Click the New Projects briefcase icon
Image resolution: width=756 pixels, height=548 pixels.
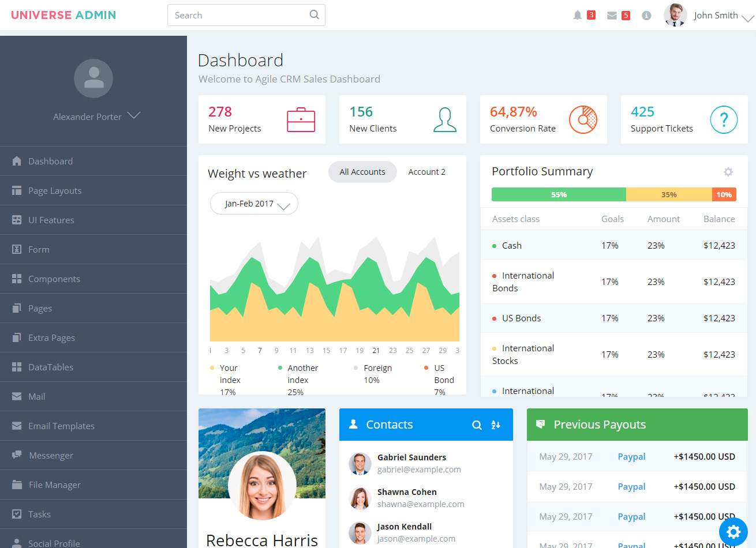[x=301, y=120]
